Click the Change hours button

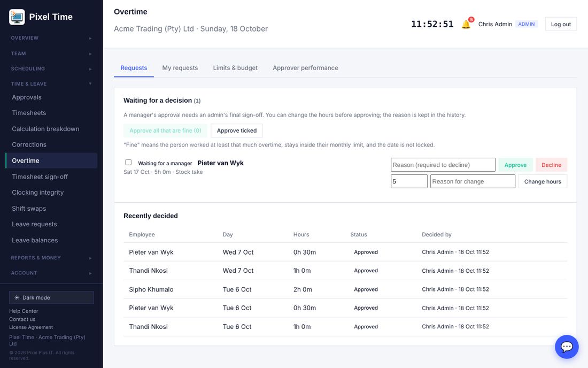click(542, 181)
